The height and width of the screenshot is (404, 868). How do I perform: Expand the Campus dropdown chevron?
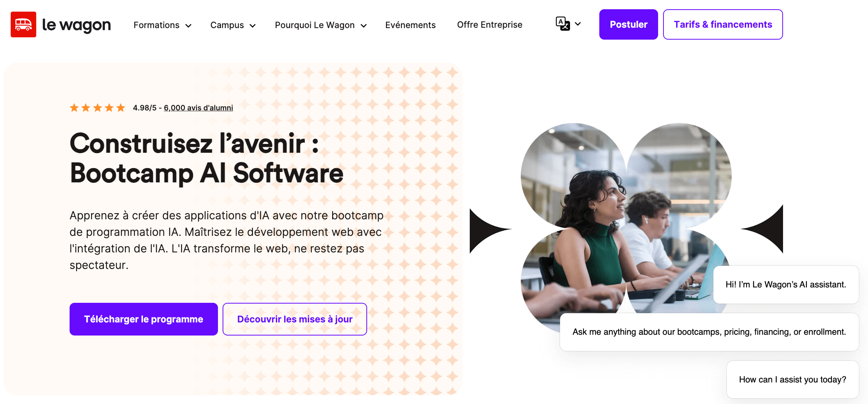(253, 26)
